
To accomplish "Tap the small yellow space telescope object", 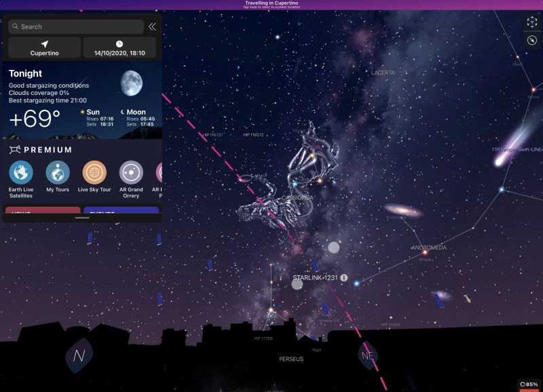I will pyautogui.click(x=467, y=298).
